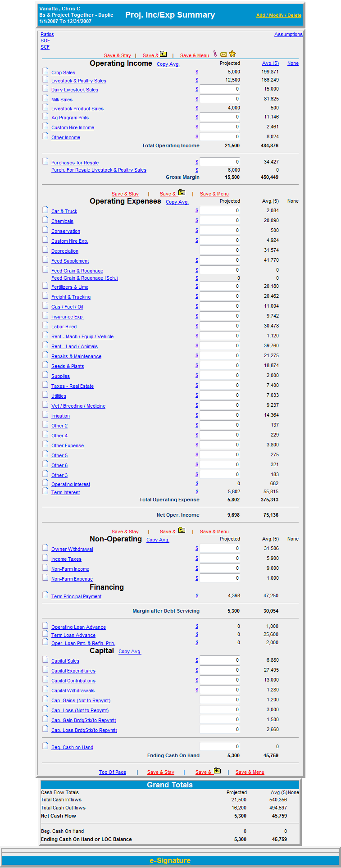Click the Net Cash Flow label in Grand Totals

59,816
